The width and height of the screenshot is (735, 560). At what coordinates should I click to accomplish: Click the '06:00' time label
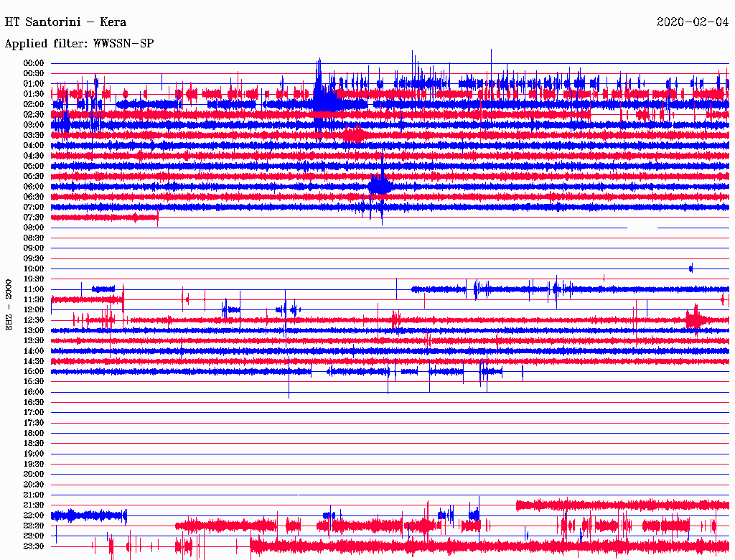[x=34, y=187]
